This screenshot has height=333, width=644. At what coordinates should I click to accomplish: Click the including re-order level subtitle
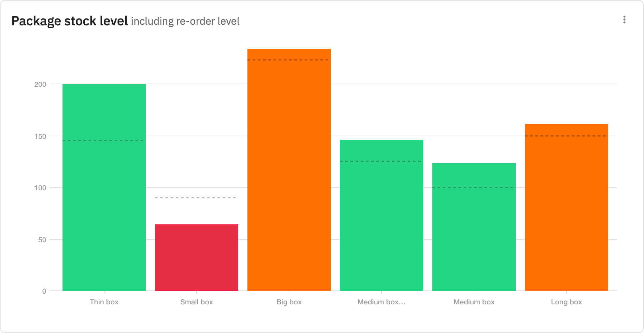click(185, 21)
